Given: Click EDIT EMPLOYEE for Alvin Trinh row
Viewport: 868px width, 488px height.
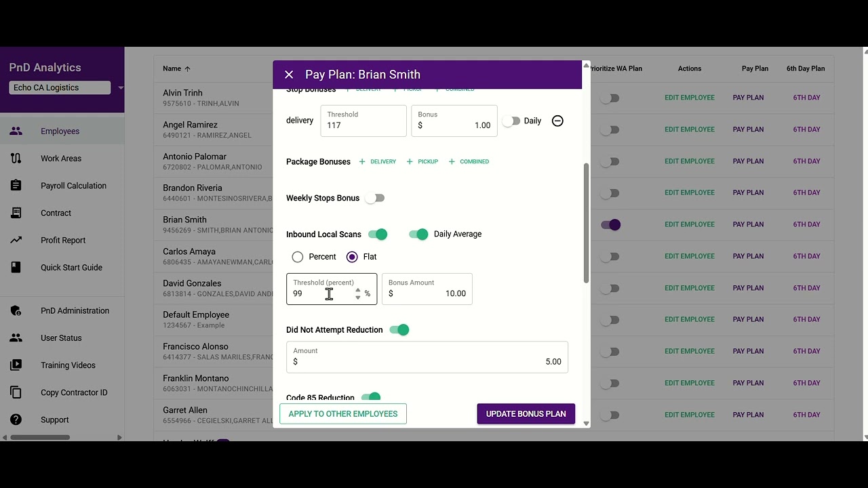Looking at the screenshot, I should (x=690, y=98).
